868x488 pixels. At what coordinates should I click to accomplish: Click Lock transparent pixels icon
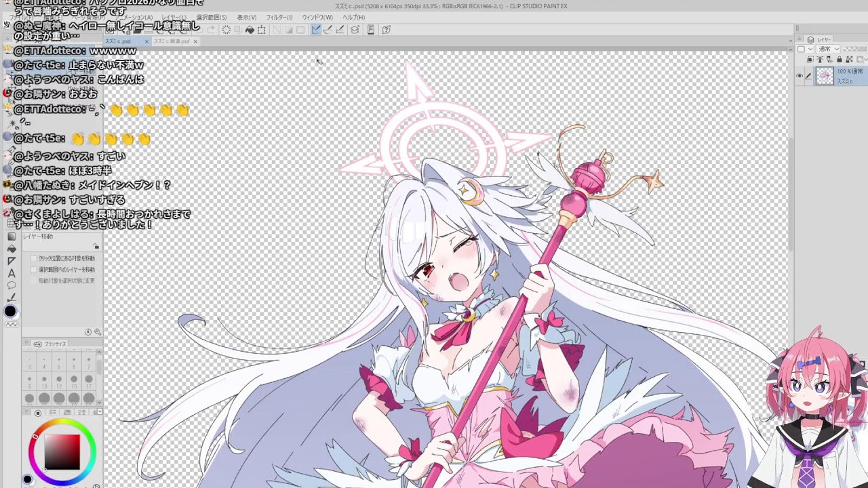coord(849,60)
